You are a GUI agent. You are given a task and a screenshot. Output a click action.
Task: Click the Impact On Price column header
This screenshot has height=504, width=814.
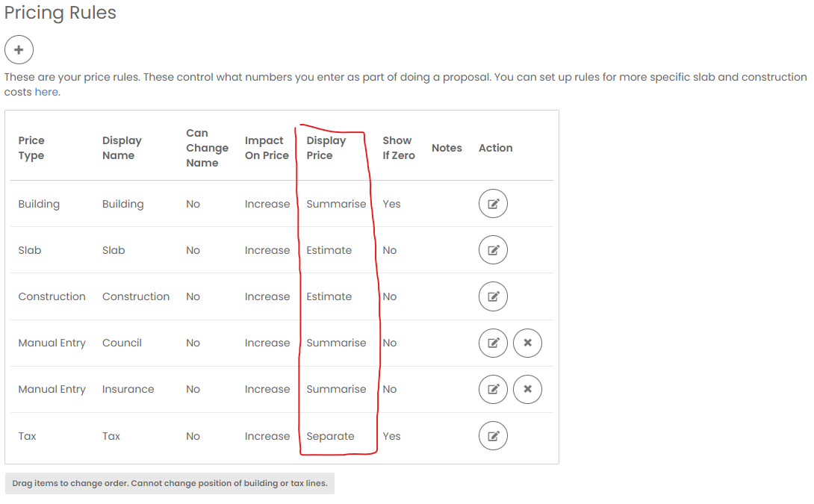point(266,148)
